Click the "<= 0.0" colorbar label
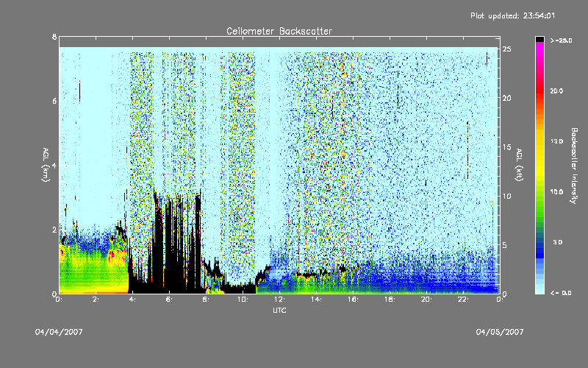 [561, 293]
